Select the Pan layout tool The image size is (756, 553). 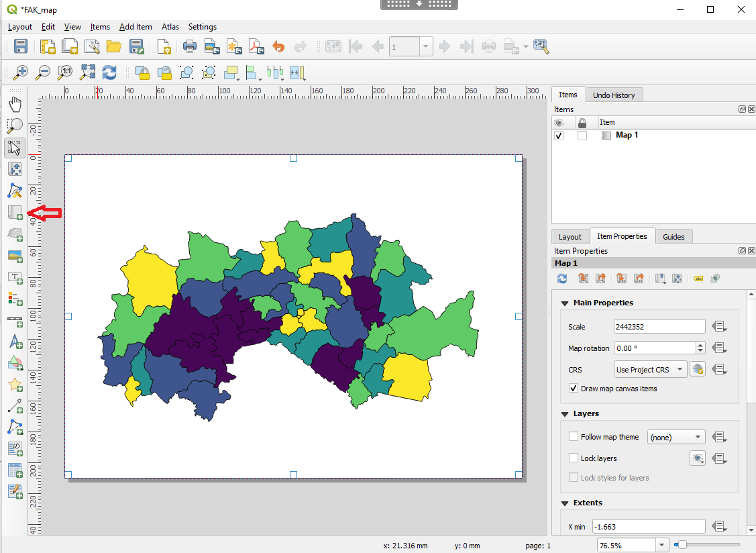point(15,104)
